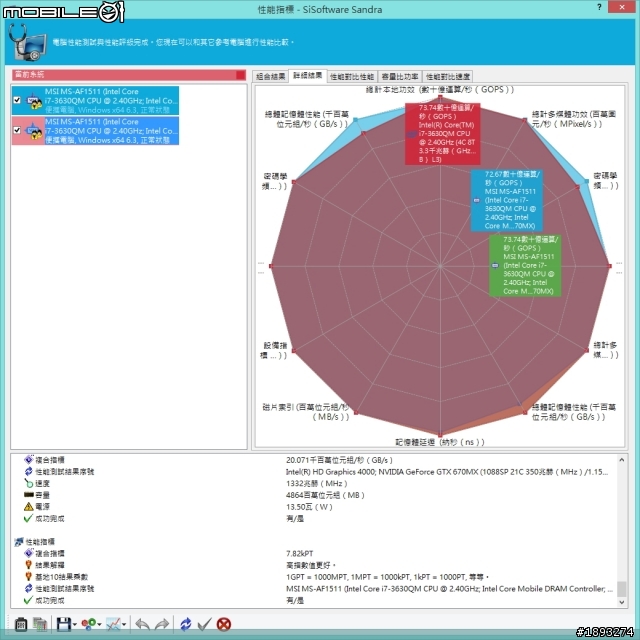640x640 pixels.
Task: Click the 1332 MHz speed value
Action: [316, 483]
